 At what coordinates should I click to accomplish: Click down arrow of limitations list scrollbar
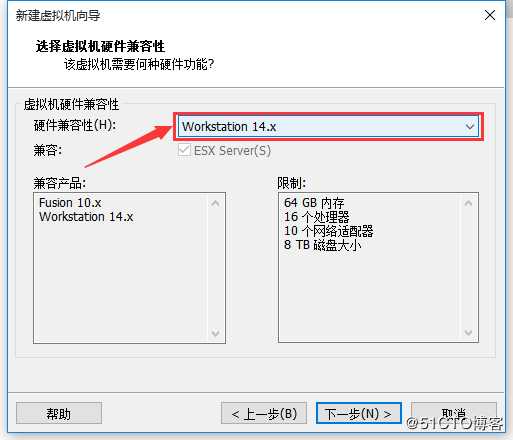click(x=468, y=332)
